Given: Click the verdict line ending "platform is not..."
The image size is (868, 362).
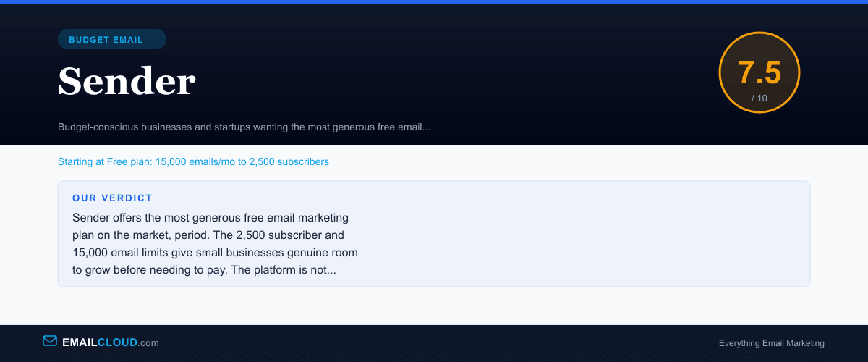Looking at the screenshot, I should [x=204, y=269].
